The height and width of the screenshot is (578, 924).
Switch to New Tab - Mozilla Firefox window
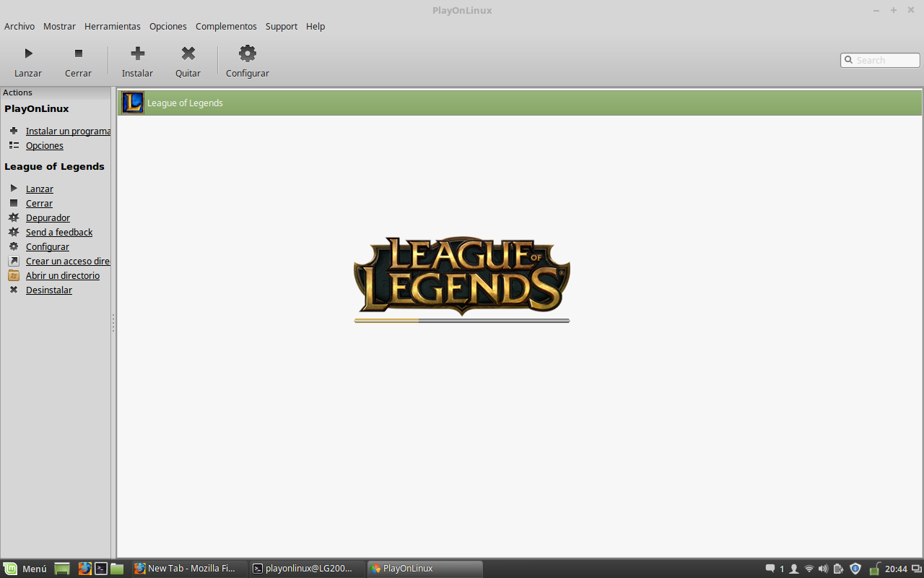coord(189,569)
